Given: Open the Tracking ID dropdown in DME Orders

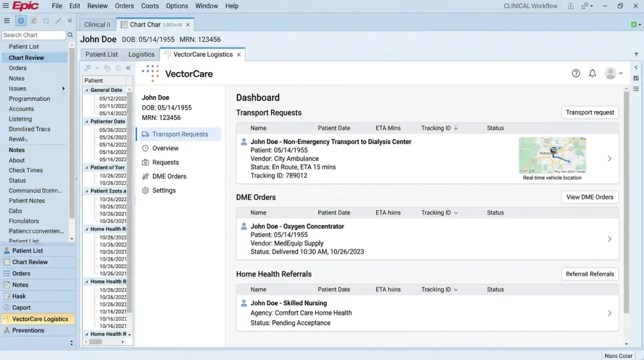Looking at the screenshot, I should pos(456,213).
